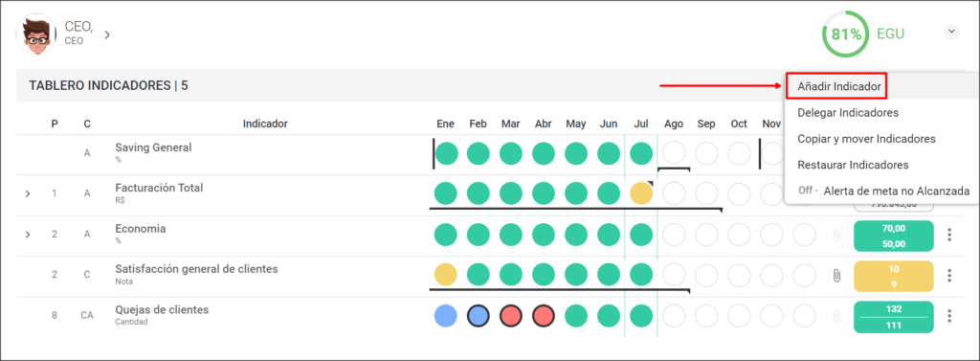
Task: Choose Restaurar Indicadores option
Action: click(853, 165)
